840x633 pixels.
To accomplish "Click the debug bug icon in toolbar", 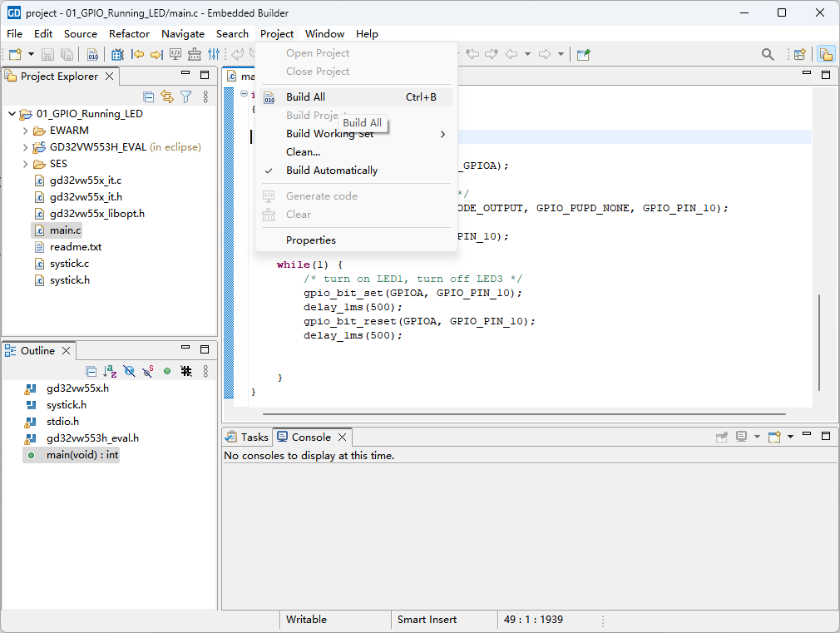I will [117, 55].
